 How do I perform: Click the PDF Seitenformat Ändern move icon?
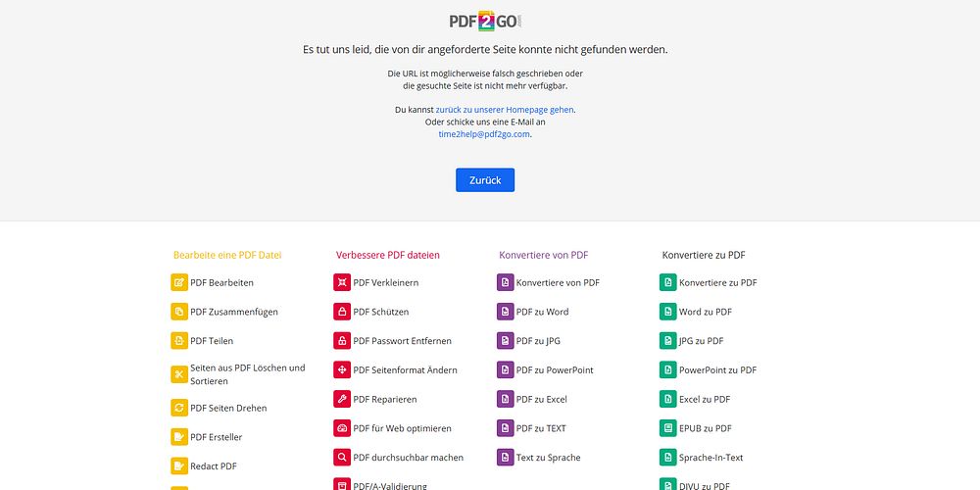tap(342, 370)
